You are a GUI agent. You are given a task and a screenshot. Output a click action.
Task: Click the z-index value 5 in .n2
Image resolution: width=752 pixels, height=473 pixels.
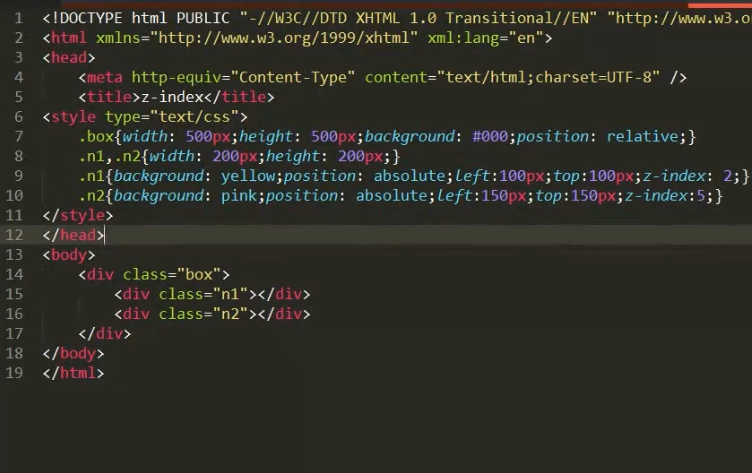[x=701, y=196]
